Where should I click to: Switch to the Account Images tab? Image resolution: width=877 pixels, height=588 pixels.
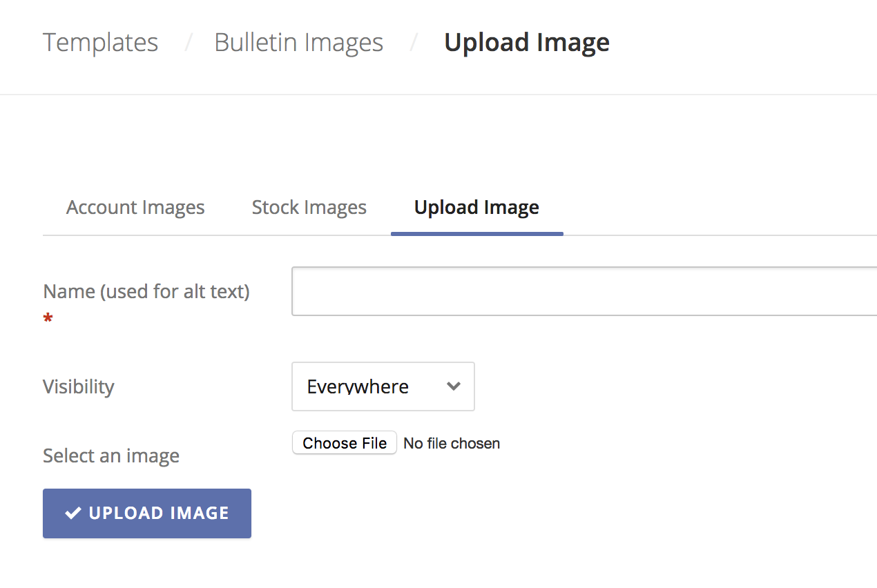[x=135, y=207]
